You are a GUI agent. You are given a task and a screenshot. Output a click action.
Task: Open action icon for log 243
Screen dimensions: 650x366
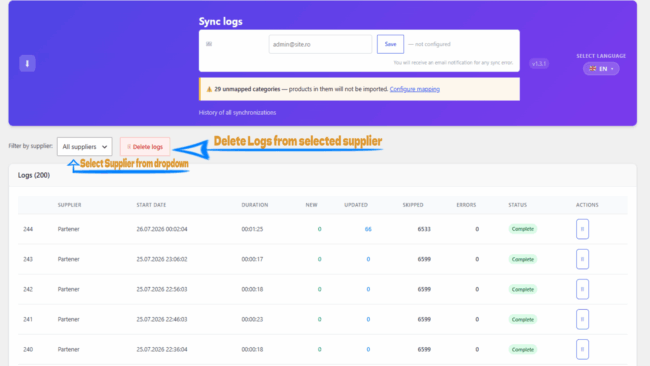[x=582, y=259]
